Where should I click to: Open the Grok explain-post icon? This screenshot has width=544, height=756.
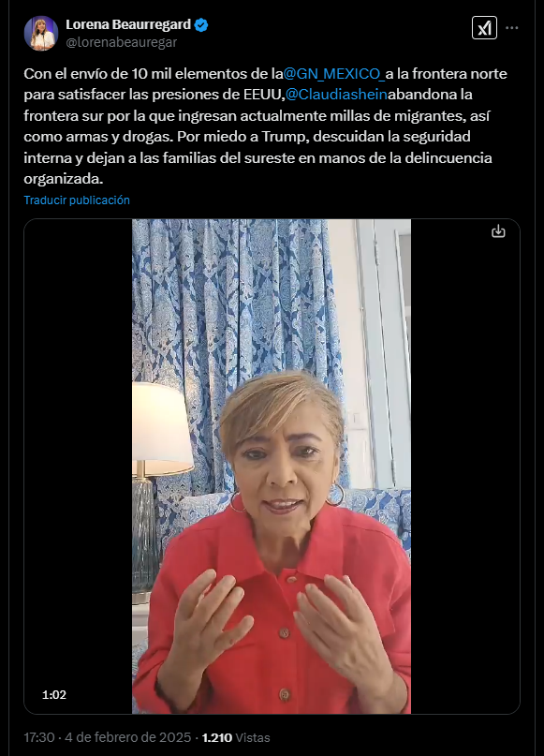484,28
